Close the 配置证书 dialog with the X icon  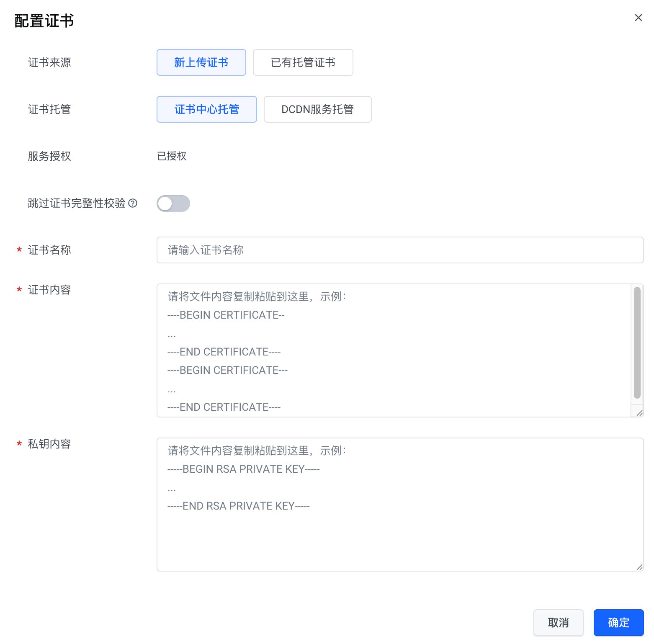pyautogui.click(x=638, y=18)
